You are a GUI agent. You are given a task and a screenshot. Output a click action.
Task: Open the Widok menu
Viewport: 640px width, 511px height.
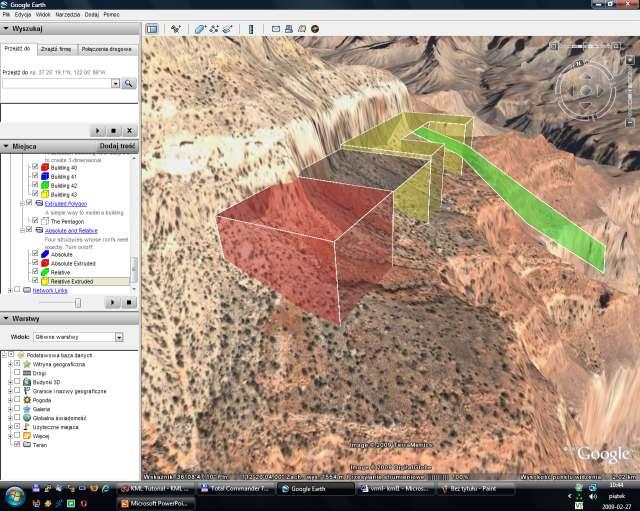43,14
